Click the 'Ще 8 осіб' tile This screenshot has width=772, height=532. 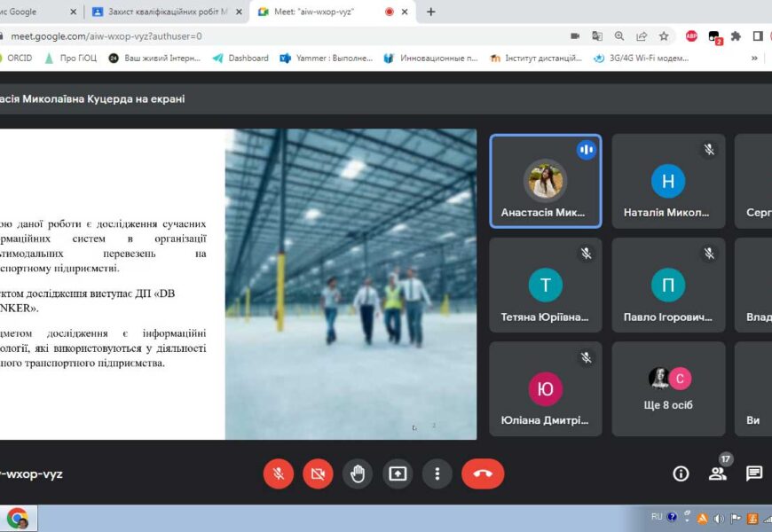pos(668,388)
